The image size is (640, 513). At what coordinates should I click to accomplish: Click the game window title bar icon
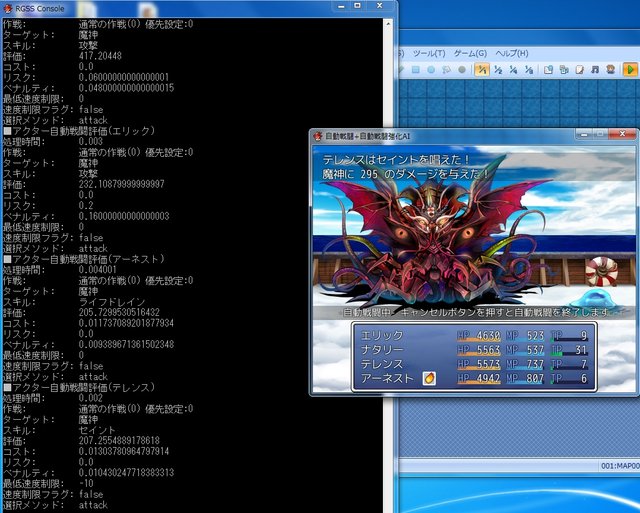pos(318,136)
